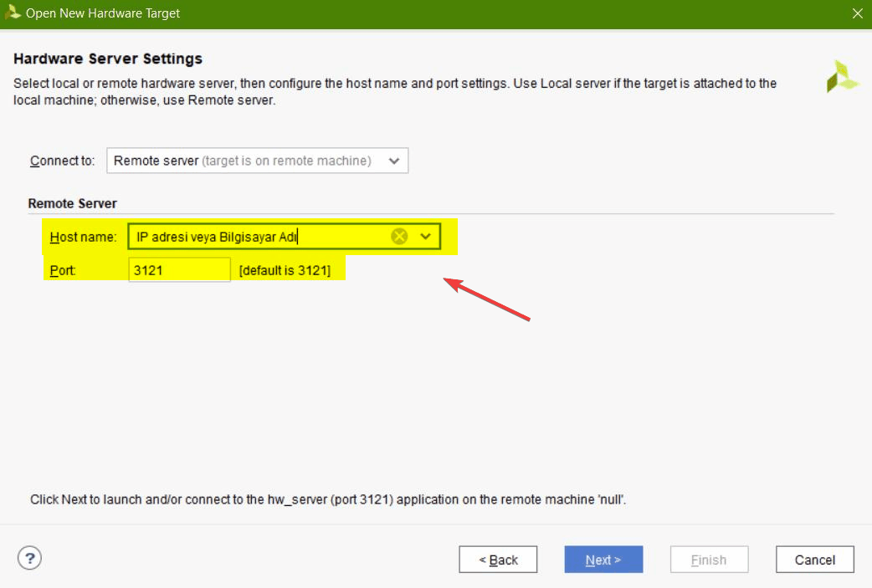The image size is (872, 588).
Task: Click the Vivado logo in the title bar
Action: [x=13, y=13]
